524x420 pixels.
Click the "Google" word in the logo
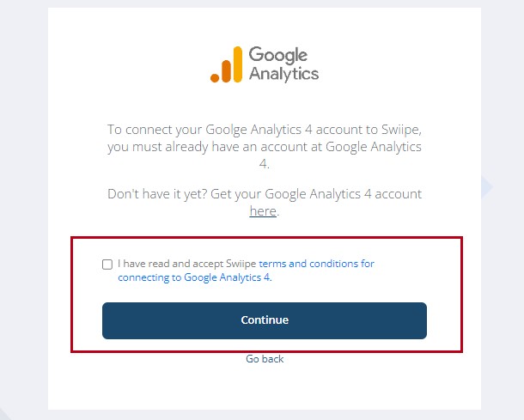[277, 56]
